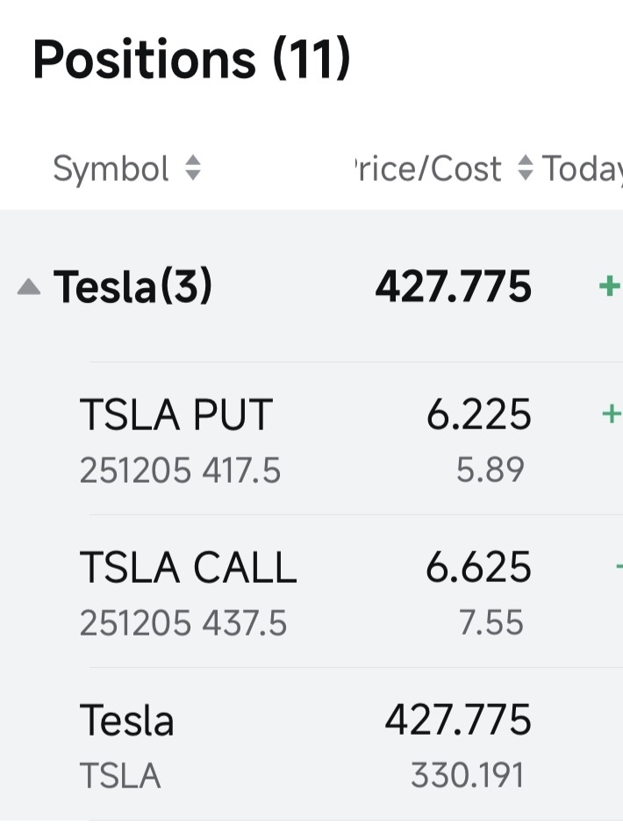The height and width of the screenshot is (840, 623).
Task: Click the Tesla cost 330.191
Action: pos(467,775)
